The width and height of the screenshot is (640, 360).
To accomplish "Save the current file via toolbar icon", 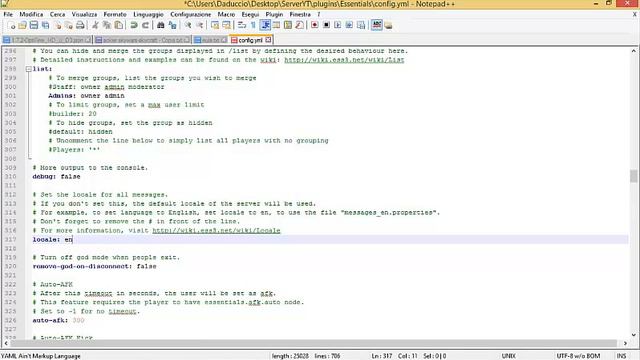I will (34, 25).
